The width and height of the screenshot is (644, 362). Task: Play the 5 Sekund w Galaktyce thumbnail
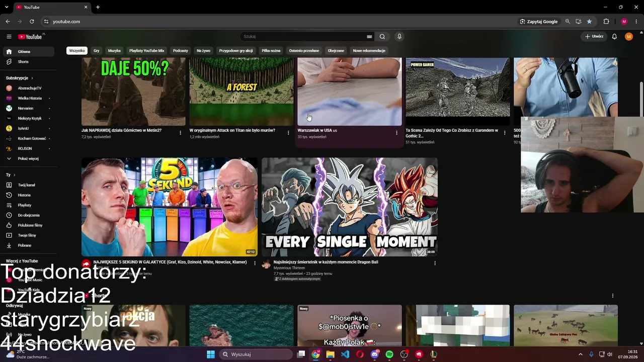pyautogui.click(x=170, y=207)
